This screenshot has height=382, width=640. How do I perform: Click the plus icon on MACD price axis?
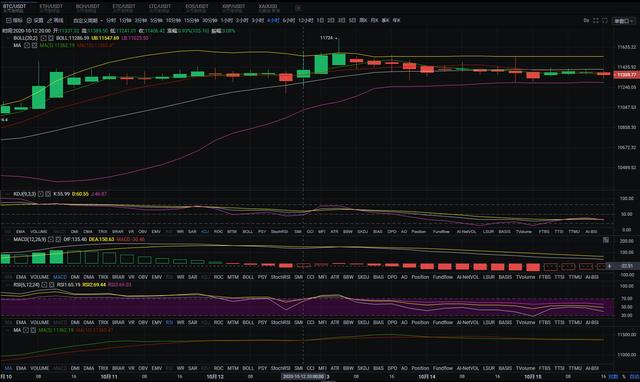coord(609,266)
